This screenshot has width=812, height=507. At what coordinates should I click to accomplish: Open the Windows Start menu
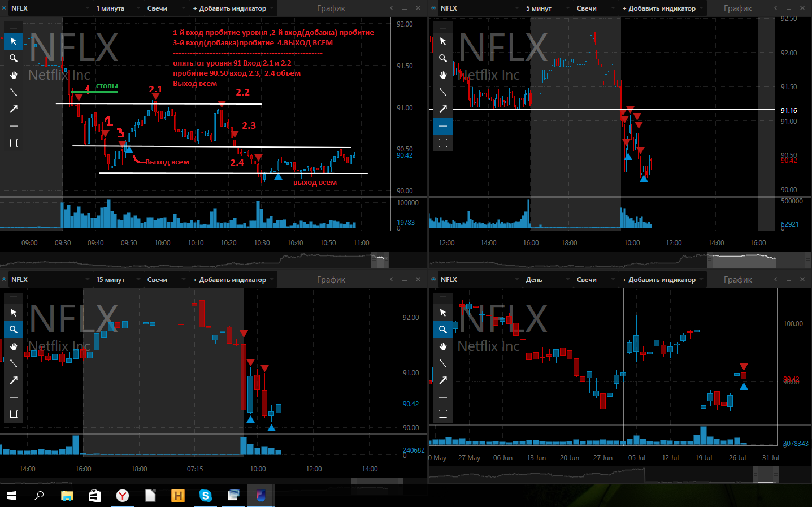12,496
